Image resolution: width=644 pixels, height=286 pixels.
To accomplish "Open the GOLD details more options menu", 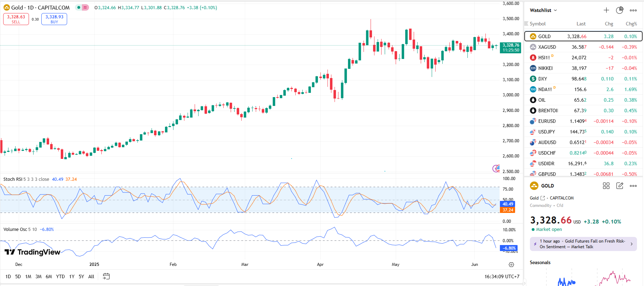I will coord(633,186).
